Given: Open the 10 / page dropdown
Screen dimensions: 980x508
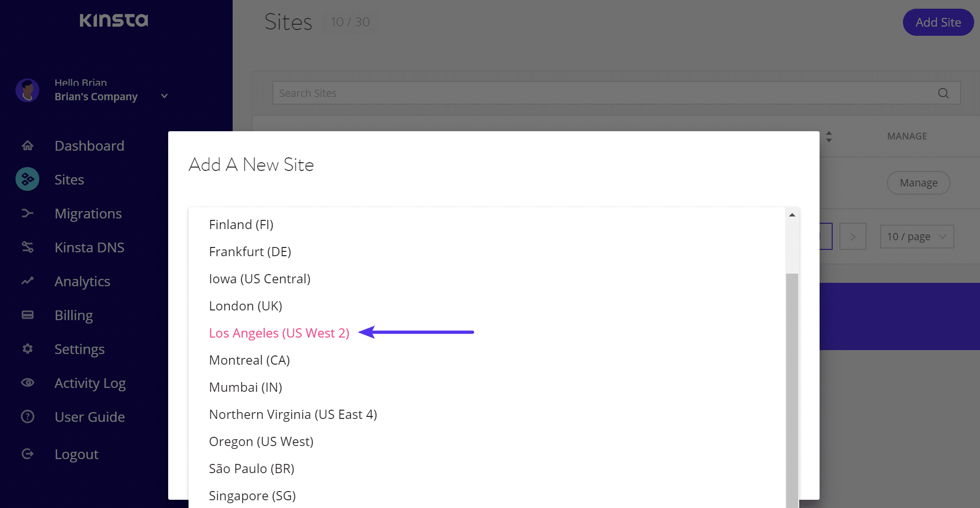Looking at the screenshot, I should pos(917,237).
